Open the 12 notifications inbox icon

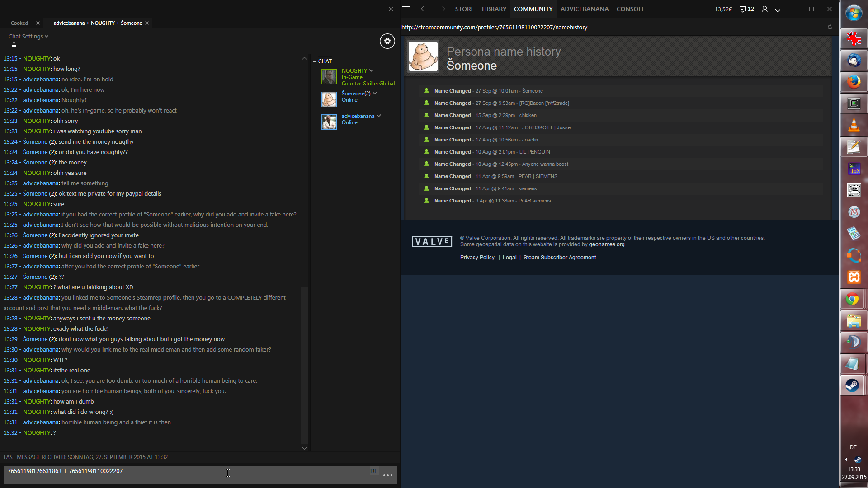pyautogui.click(x=746, y=9)
